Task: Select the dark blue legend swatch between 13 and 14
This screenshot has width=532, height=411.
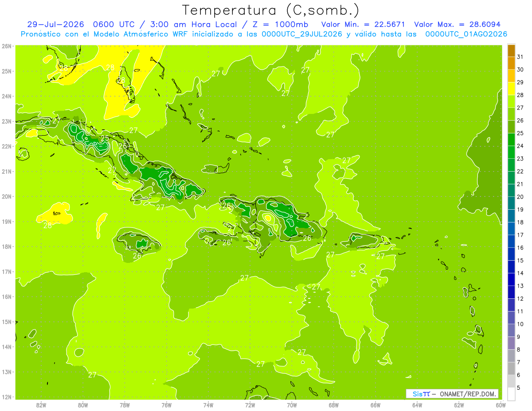Action: point(512,279)
